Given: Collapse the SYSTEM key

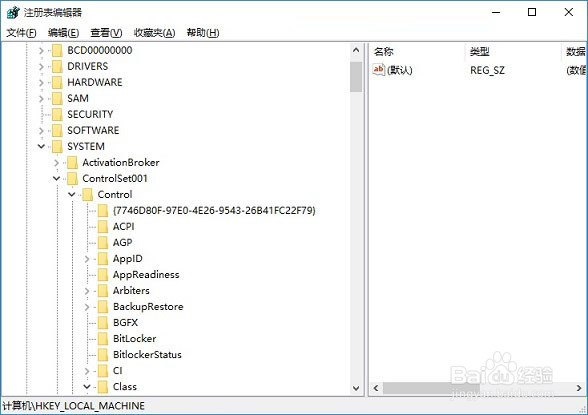Looking at the screenshot, I should tap(41, 147).
